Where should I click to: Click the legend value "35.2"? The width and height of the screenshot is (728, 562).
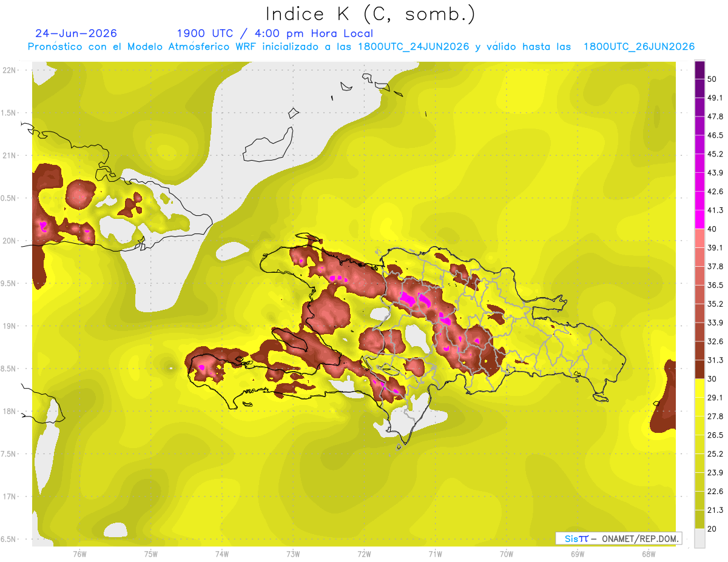tap(715, 304)
